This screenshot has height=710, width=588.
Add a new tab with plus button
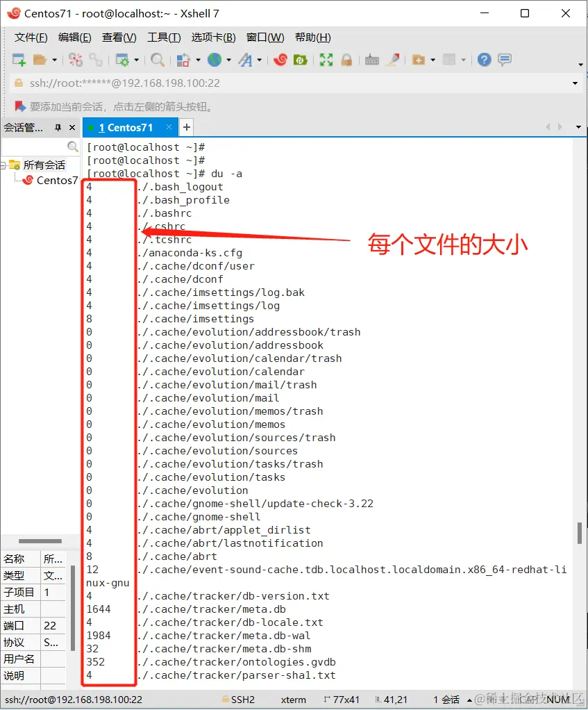tap(186, 128)
